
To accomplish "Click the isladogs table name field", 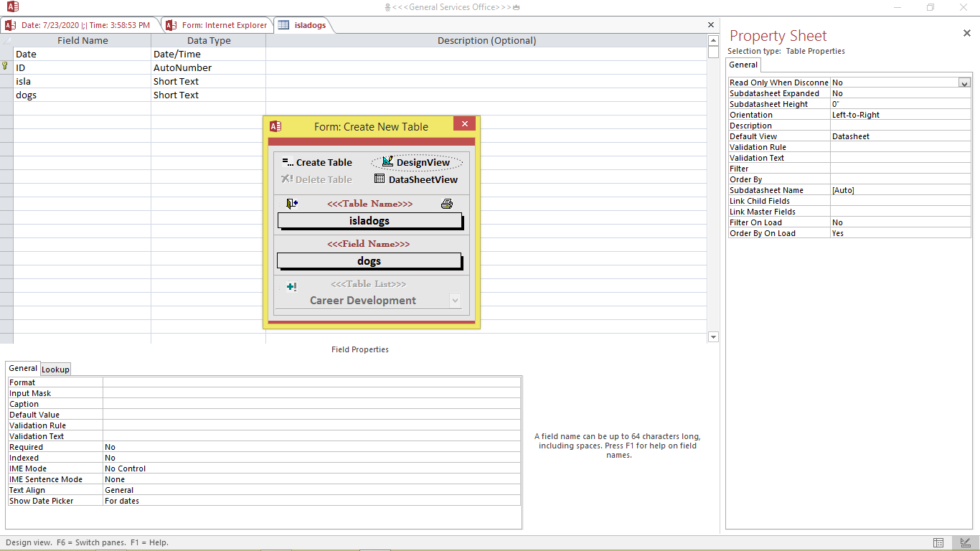I will [369, 221].
